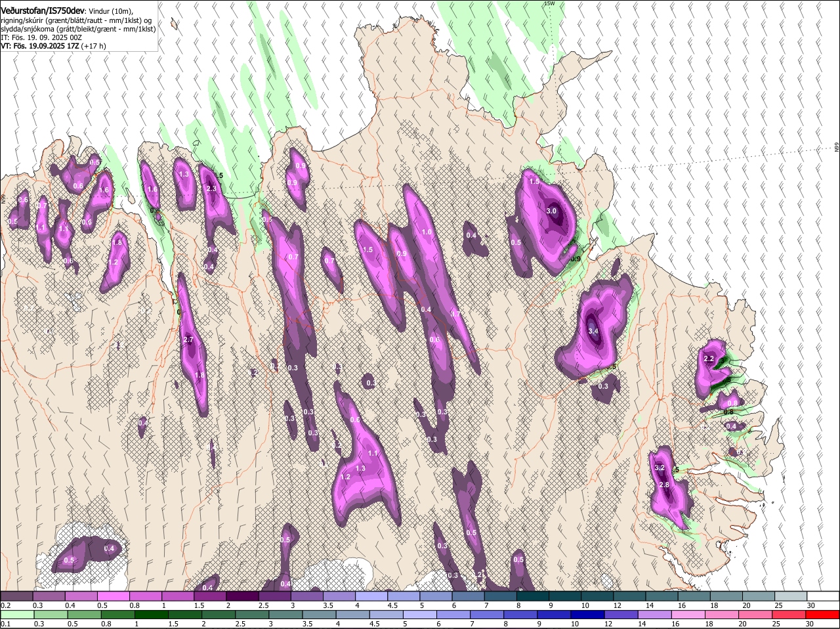The width and height of the screenshot is (840, 629).
Task: Select lavender swatch between 3.5 and 4
Action: [339, 596]
